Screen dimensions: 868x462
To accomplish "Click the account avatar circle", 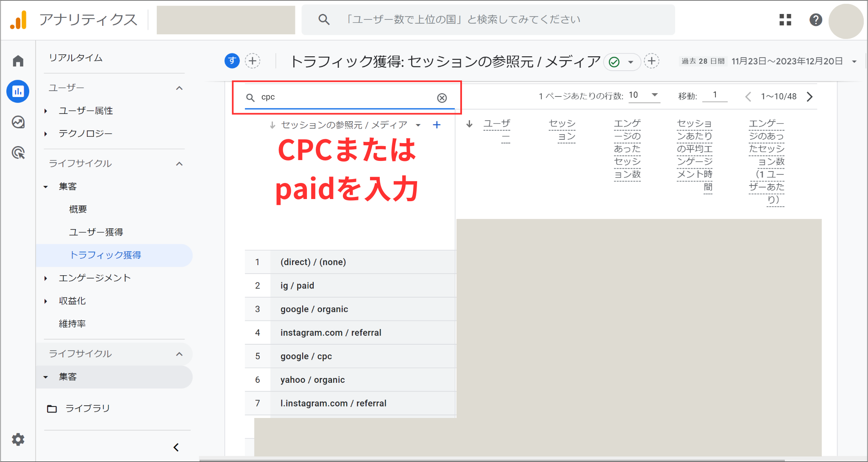I will [846, 21].
